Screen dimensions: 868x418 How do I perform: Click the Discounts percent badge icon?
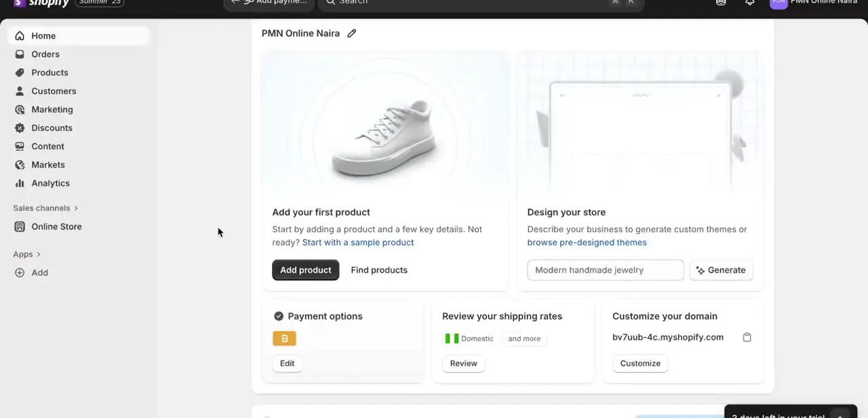pyautogui.click(x=20, y=128)
